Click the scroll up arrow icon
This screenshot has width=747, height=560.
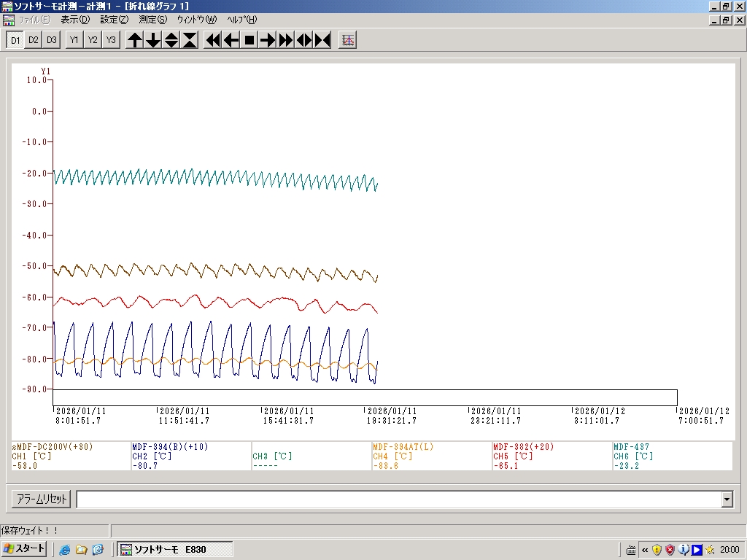pos(135,40)
